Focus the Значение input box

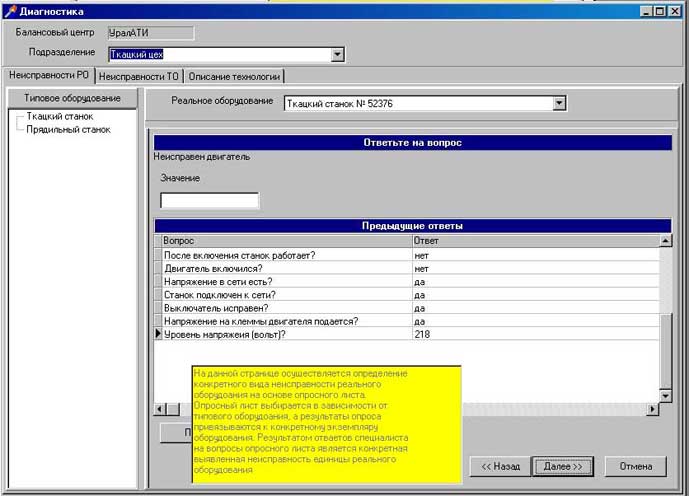pyautogui.click(x=210, y=200)
